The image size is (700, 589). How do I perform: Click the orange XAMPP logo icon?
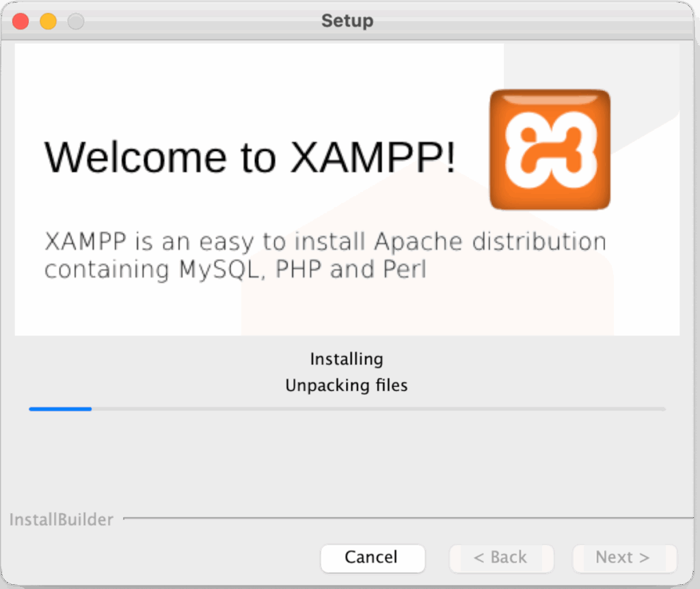click(x=550, y=149)
